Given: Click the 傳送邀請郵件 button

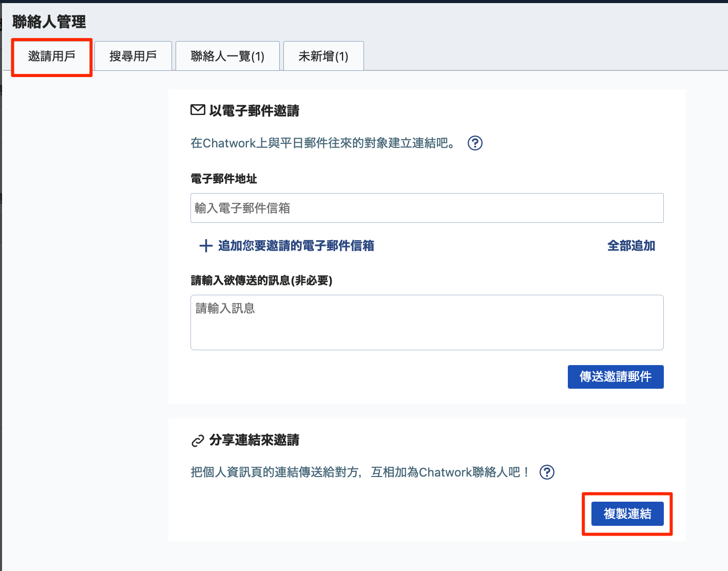Looking at the screenshot, I should click(615, 376).
